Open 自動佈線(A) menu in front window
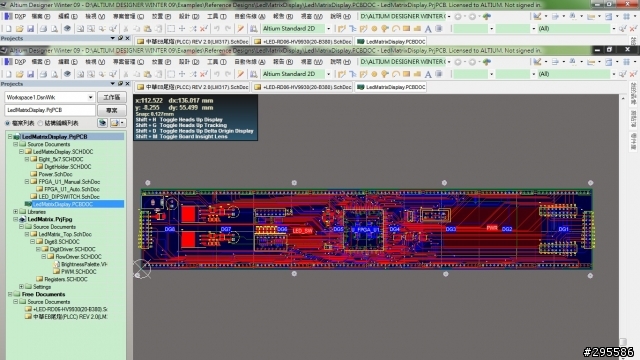The image size is (640, 360). pyautogui.click(x=250, y=62)
